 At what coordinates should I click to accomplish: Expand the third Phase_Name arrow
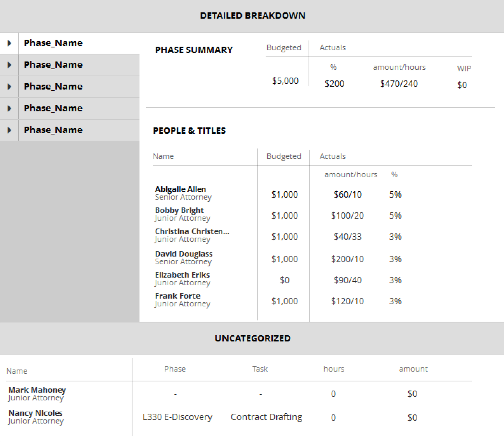(9, 87)
